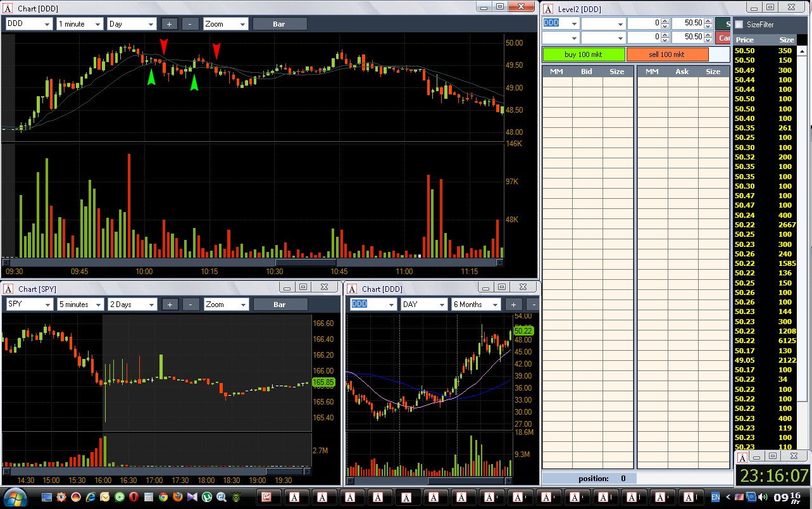Select the 50.22 2667 trade row

(764, 225)
